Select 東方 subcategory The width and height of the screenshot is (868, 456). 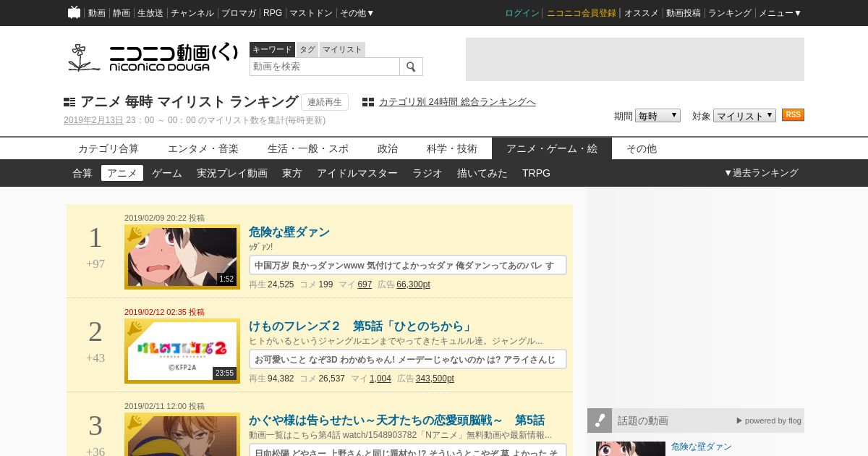tap(292, 173)
